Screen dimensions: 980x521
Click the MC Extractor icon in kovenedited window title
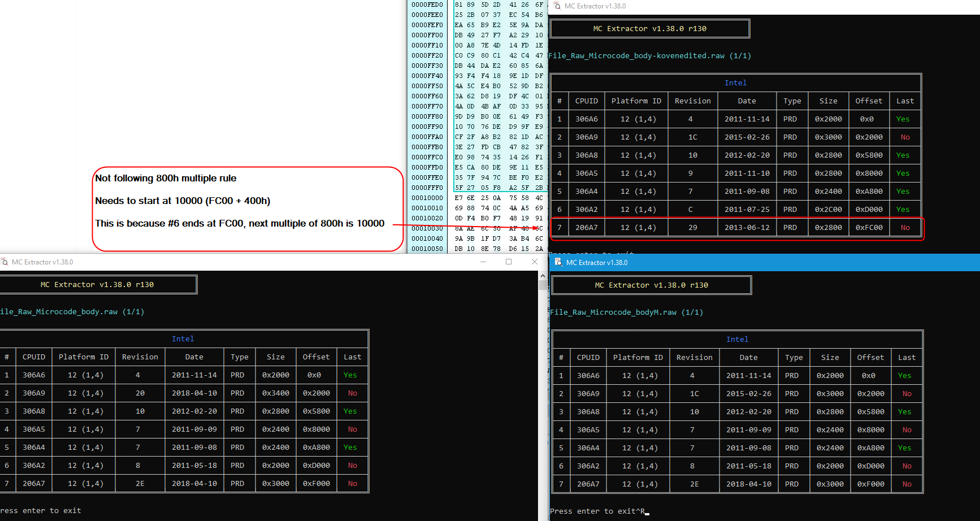pyautogui.click(x=557, y=6)
